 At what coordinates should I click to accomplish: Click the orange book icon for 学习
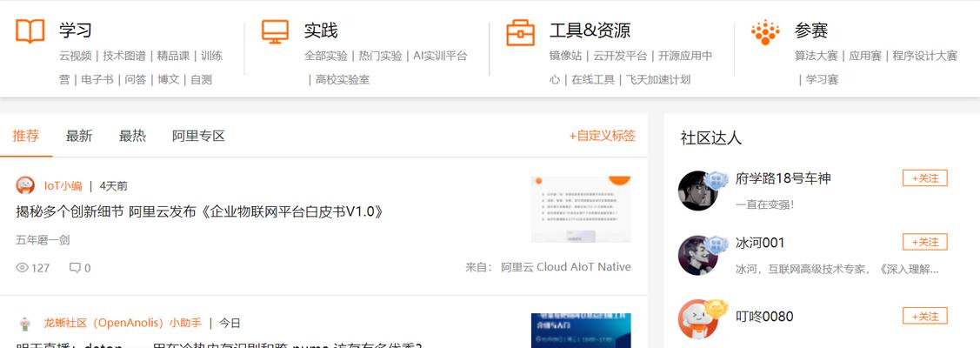tap(30, 31)
